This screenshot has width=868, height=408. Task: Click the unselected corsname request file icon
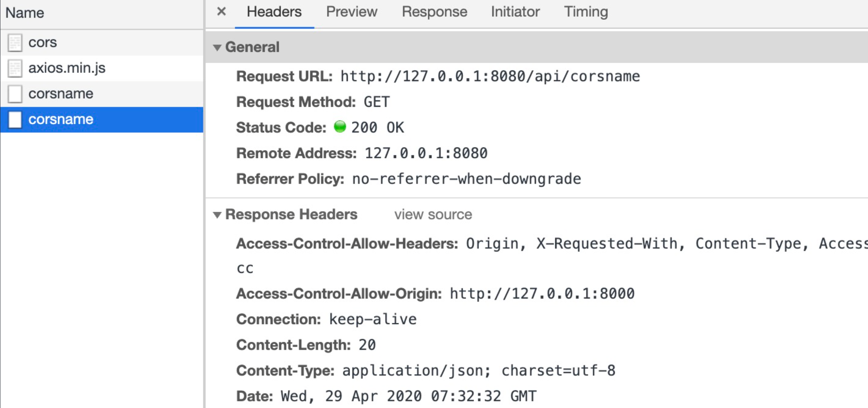tap(15, 94)
